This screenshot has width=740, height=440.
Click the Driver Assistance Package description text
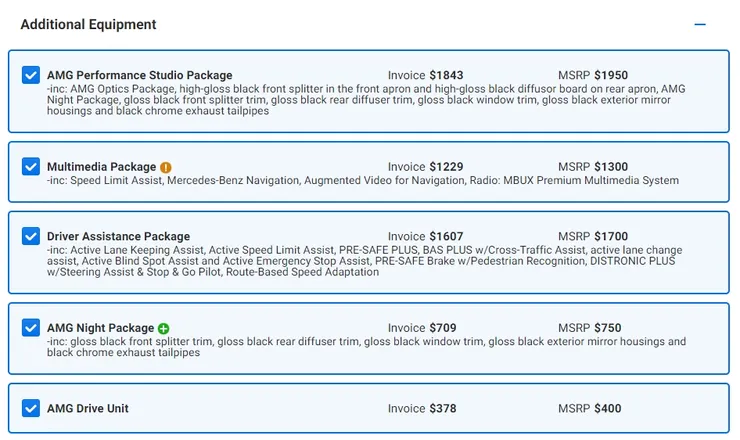click(x=364, y=261)
